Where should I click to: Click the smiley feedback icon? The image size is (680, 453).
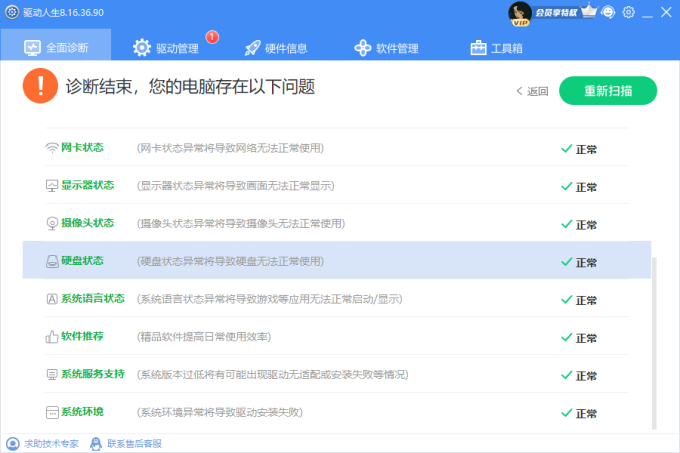[x=608, y=12]
